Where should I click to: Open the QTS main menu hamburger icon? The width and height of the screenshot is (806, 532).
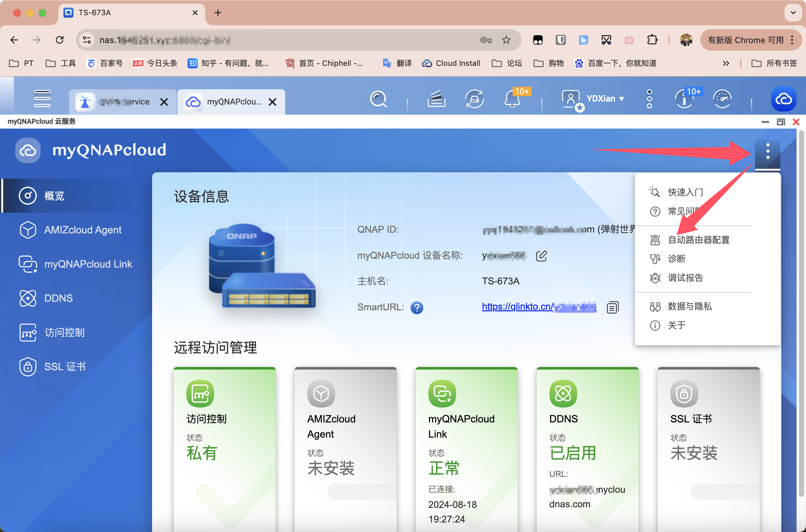pos(42,99)
